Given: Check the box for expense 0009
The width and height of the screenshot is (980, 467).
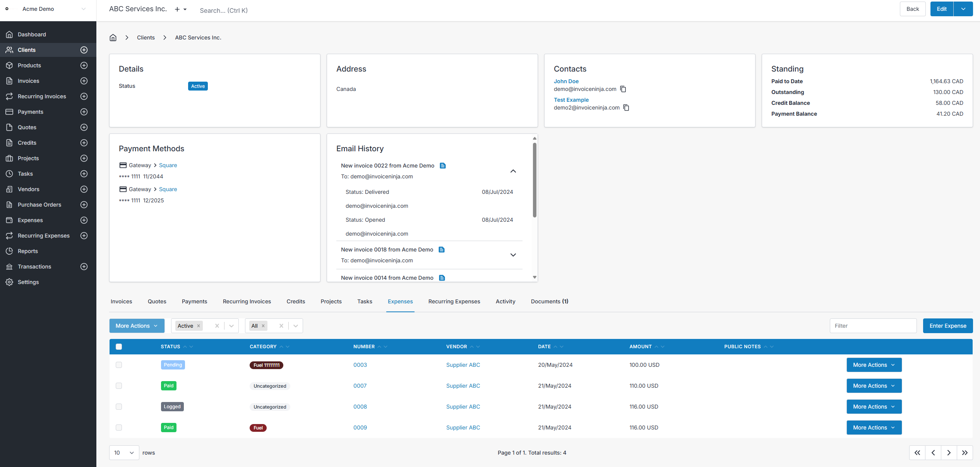Looking at the screenshot, I should [119, 428].
